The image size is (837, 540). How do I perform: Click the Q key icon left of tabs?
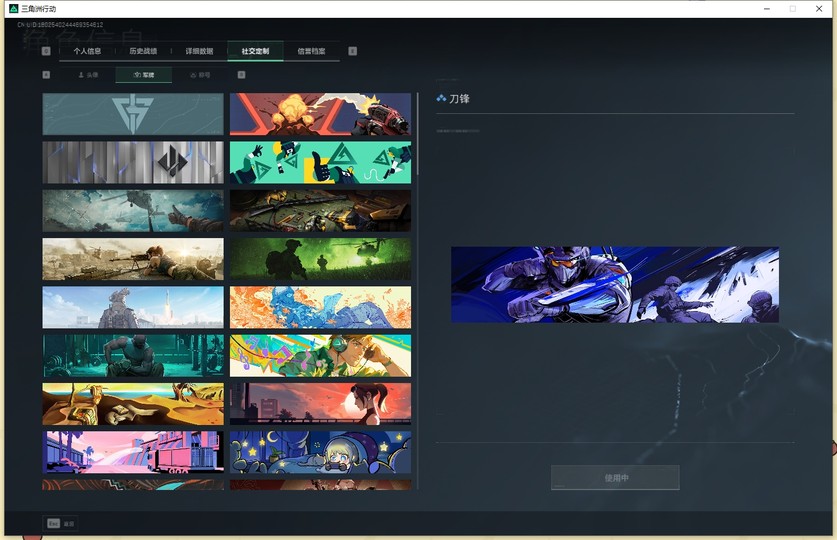(x=46, y=51)
